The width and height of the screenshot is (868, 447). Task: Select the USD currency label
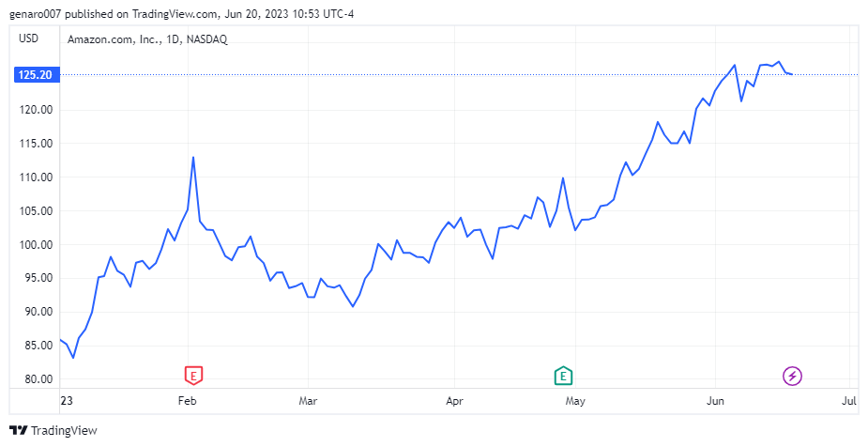tap(29, 39)
